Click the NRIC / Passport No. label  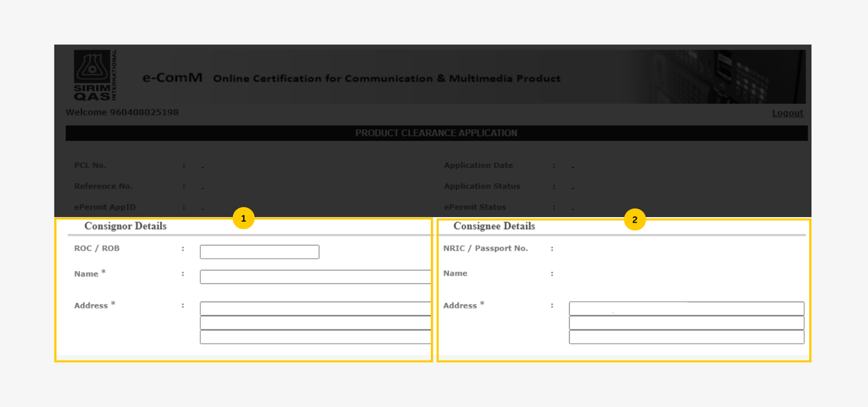pyautogui.click(x=486, y=248)
